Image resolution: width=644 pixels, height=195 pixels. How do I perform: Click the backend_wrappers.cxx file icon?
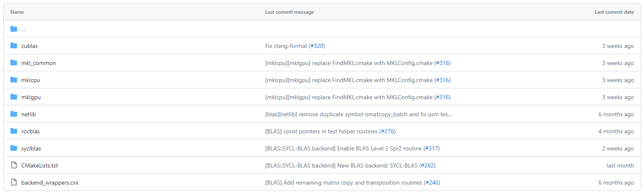pos(14,182)
